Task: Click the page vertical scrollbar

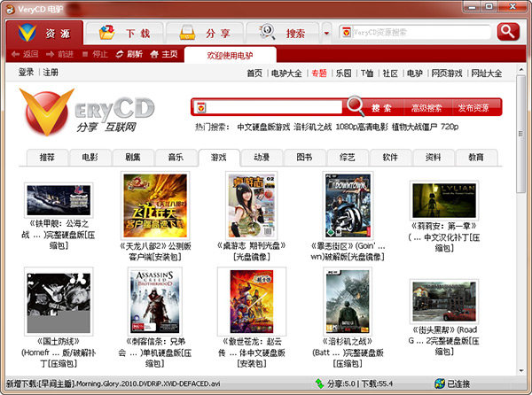Action: coord(521,134)
